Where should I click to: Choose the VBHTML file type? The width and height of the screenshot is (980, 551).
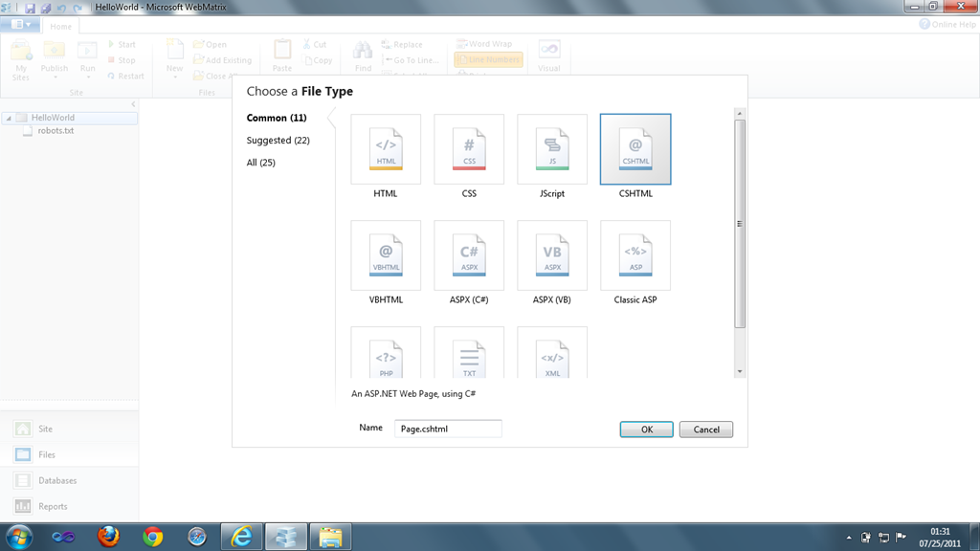point(386,255)
